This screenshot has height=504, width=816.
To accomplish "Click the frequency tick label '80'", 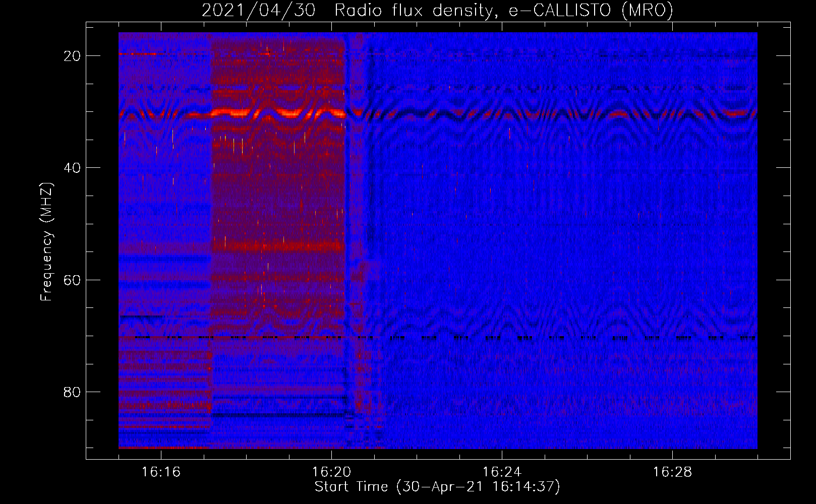I will pos(73,392).
